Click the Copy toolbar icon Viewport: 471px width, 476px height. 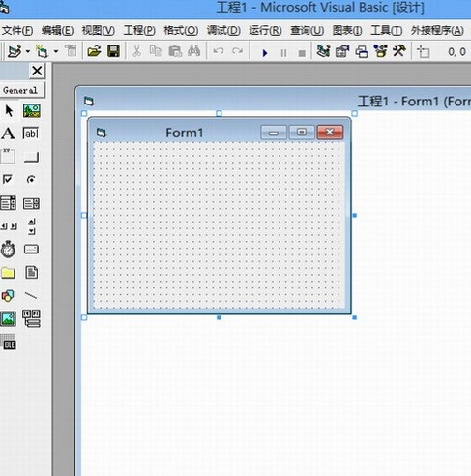156,51
